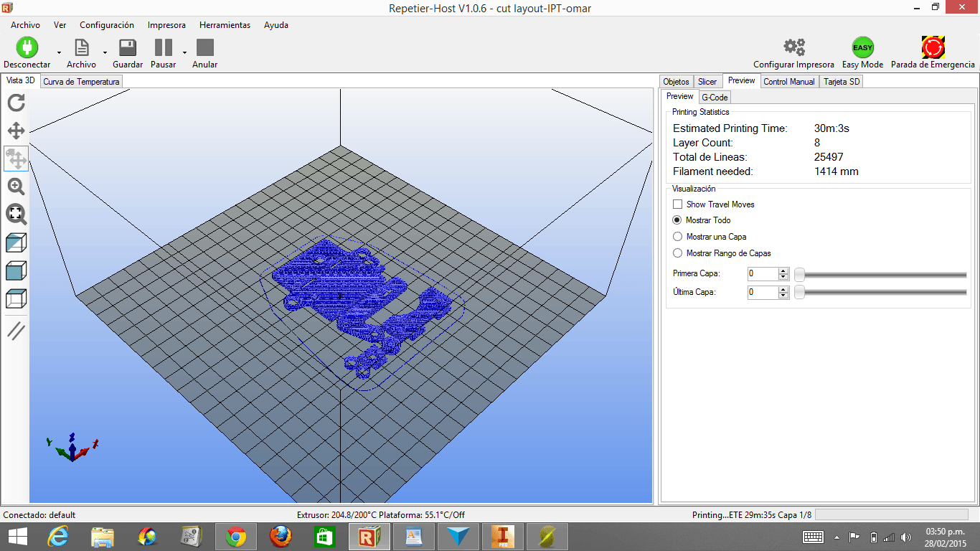Open Windows Start button

pyautogui.click(x=18, y=537)
